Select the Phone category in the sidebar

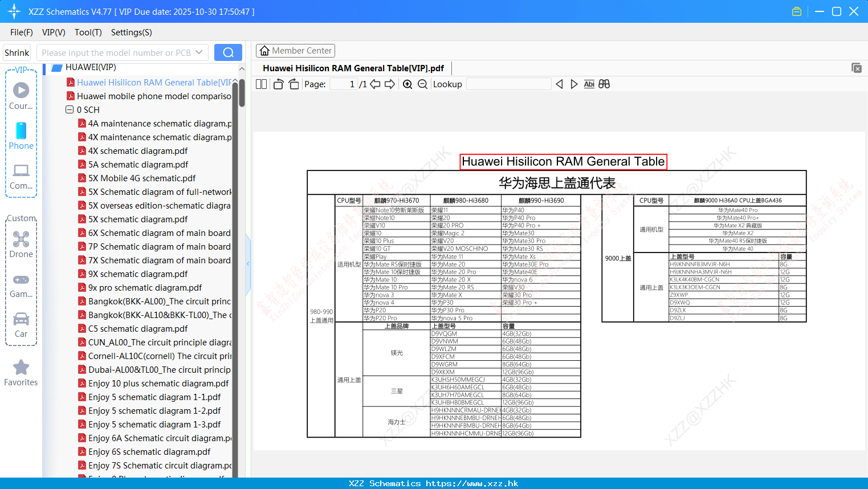pos(21,136)
